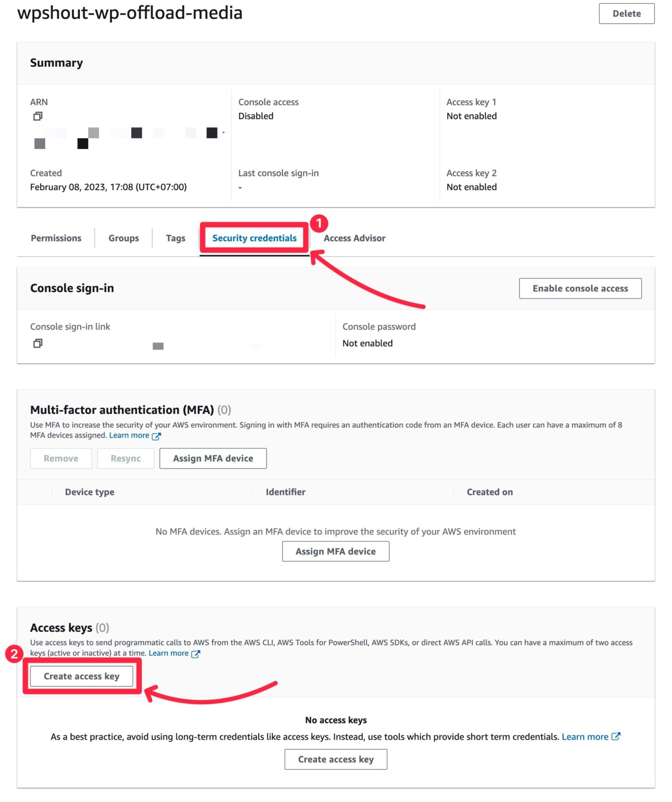Select the Security credentials tab
This screenshot has height=802, width=672.
(x=255, y=238)
